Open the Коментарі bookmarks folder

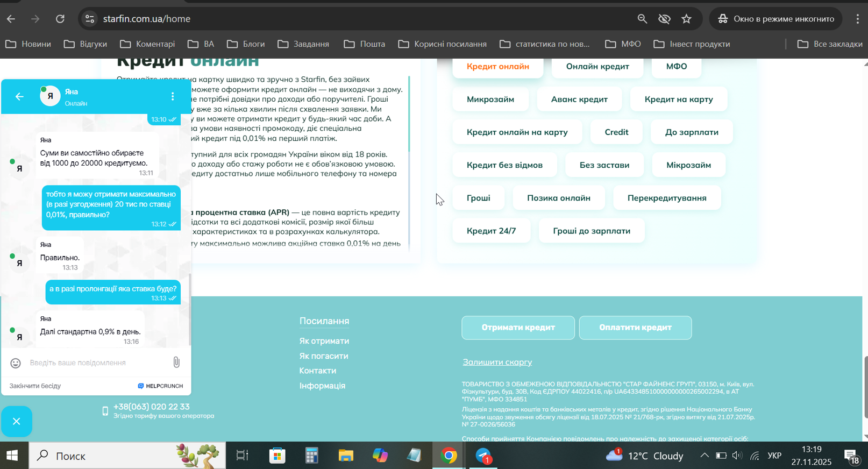[x=148, y=44]
